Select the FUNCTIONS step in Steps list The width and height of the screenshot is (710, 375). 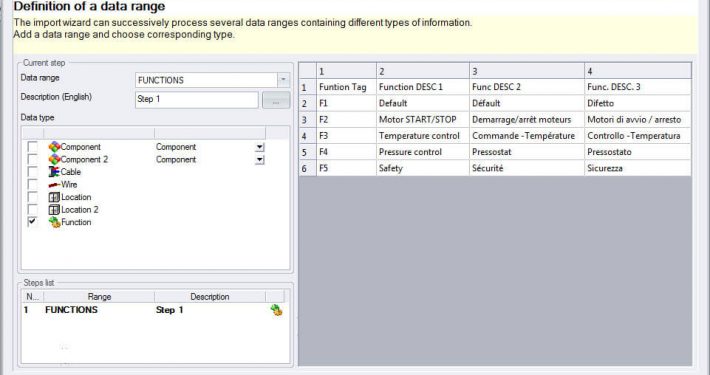154,310
